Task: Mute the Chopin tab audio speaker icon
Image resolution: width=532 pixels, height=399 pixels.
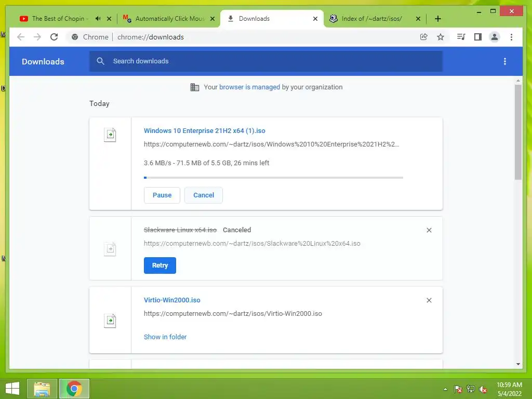Action: click(x=98, y=19)
